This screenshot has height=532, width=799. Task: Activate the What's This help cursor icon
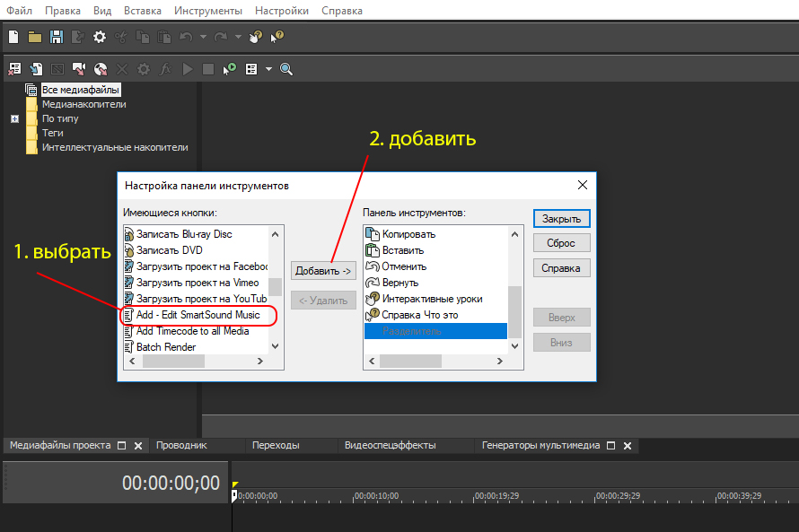tap(277, 37)
